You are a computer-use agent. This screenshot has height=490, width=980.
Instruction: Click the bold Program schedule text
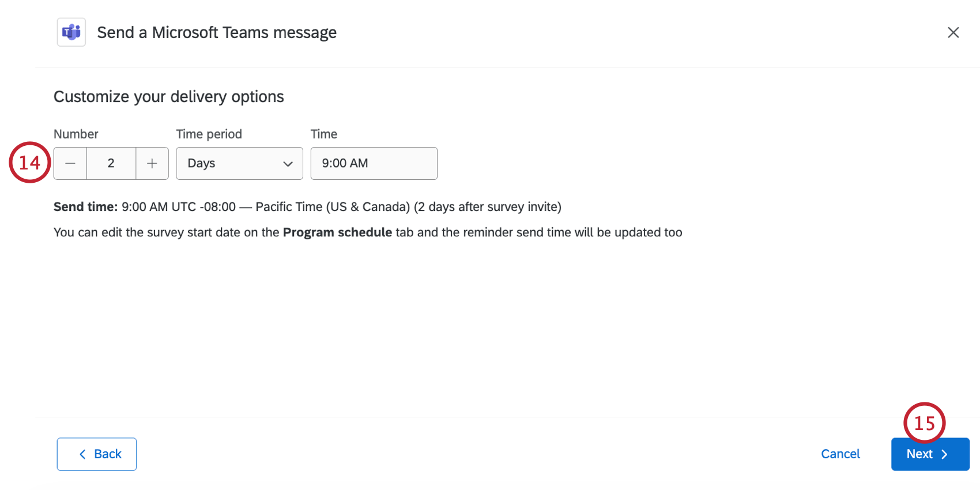click(337, 232)
